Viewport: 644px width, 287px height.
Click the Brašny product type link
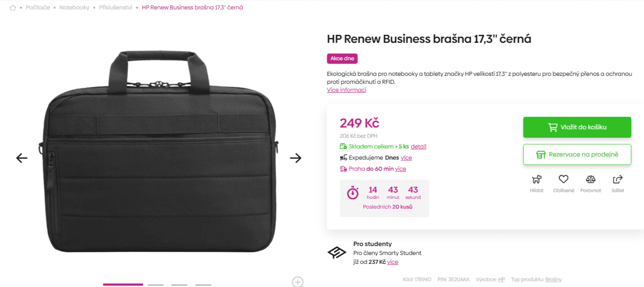pos(553,279)
